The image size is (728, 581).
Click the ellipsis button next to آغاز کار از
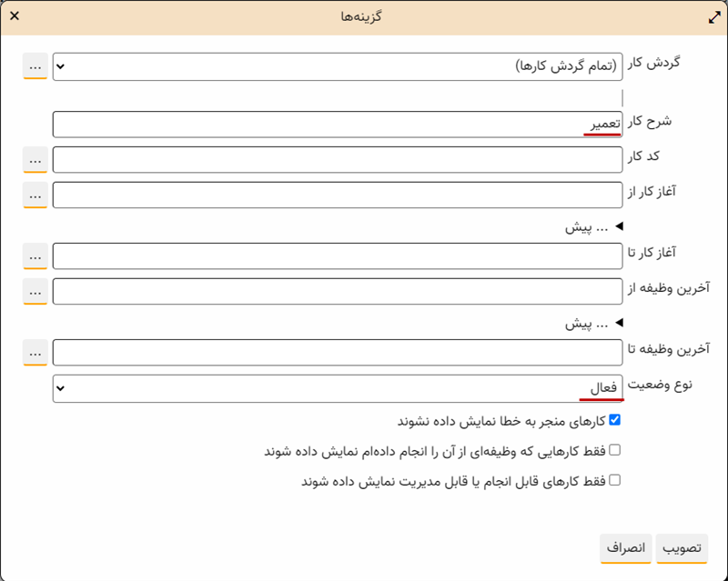(x=35, y=195)
